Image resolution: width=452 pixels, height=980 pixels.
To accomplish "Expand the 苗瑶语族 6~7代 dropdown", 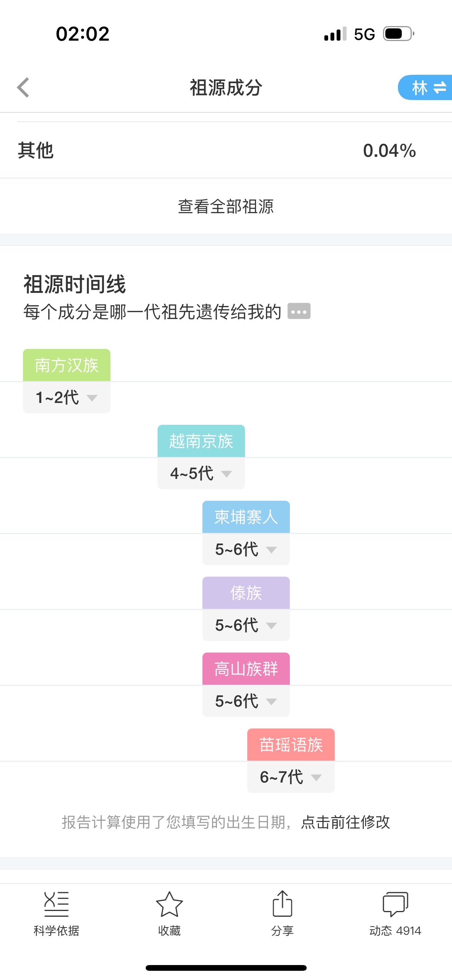I will coord(291,777).
